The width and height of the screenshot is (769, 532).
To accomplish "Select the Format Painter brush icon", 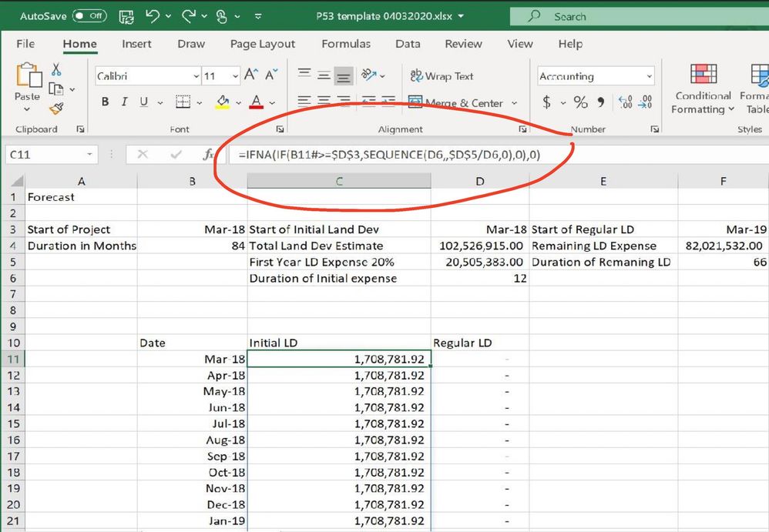I will point(55,108).
